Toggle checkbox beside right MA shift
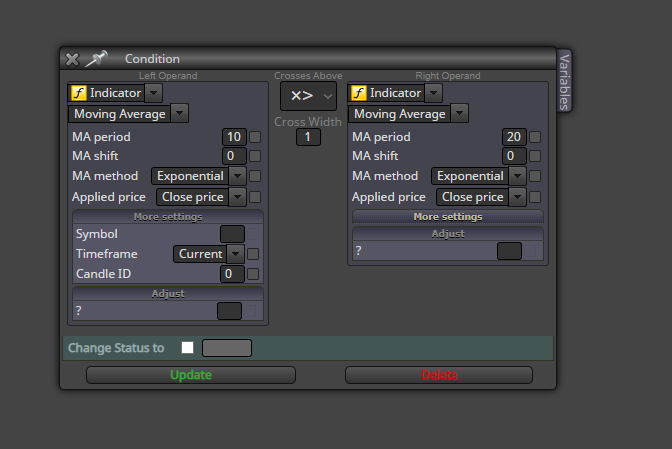Screen dimensions: 672x449 point(535,156)
